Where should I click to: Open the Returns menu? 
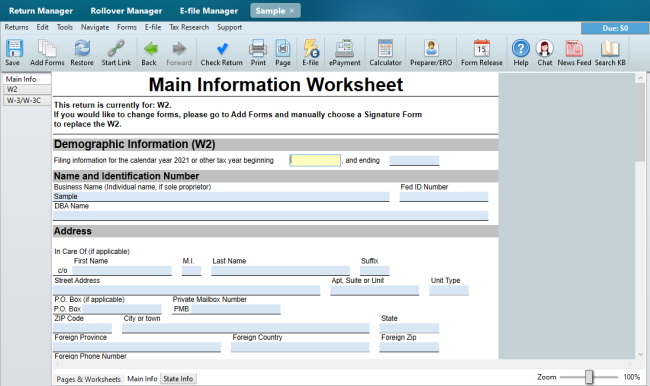coord(17,27)
